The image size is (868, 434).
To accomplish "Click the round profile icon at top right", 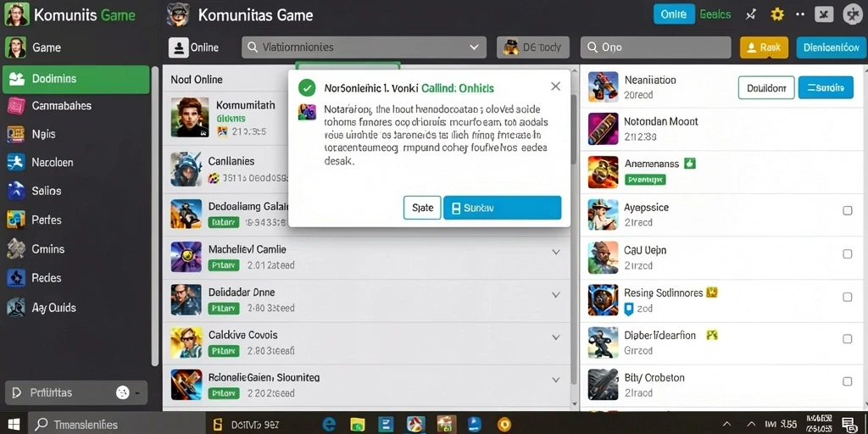I will (x=853, y=14).
